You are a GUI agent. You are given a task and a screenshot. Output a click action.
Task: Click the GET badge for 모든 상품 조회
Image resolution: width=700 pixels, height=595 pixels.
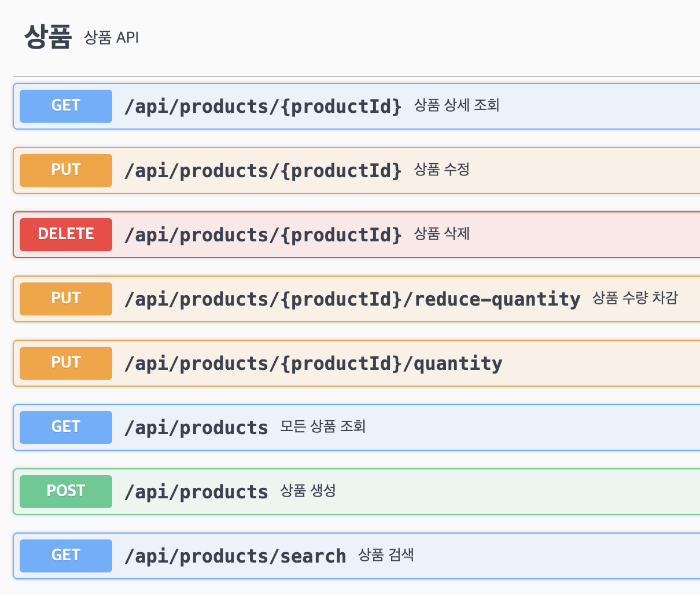66,427
